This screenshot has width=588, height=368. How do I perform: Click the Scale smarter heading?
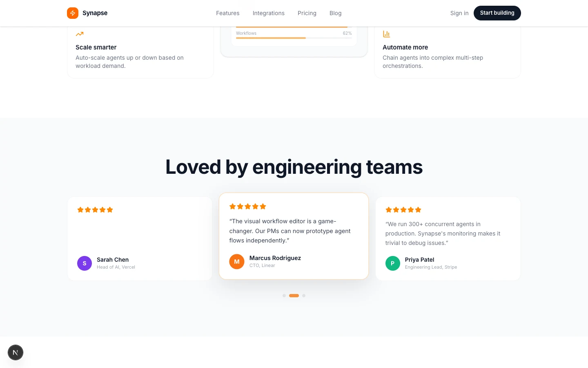[96, 47]
